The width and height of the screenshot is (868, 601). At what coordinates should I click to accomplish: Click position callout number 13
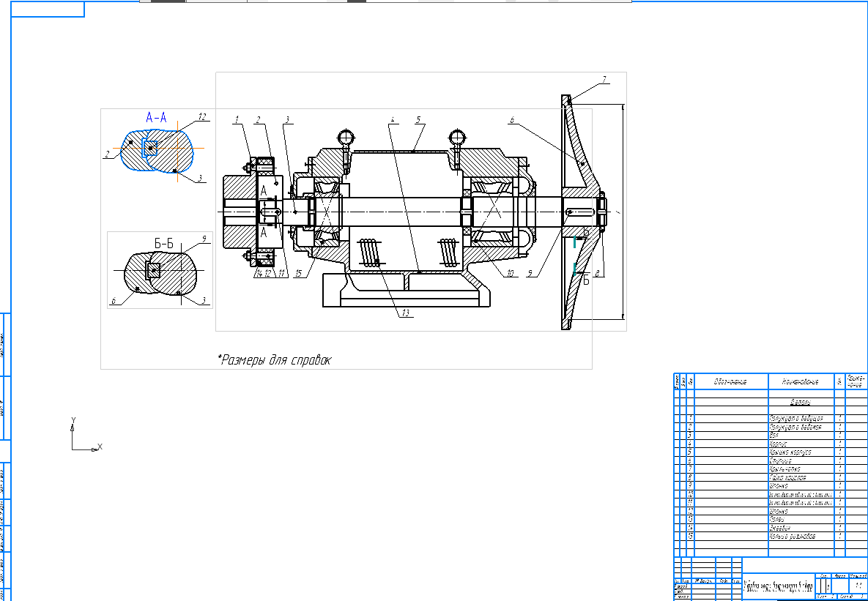coord(404,313)
